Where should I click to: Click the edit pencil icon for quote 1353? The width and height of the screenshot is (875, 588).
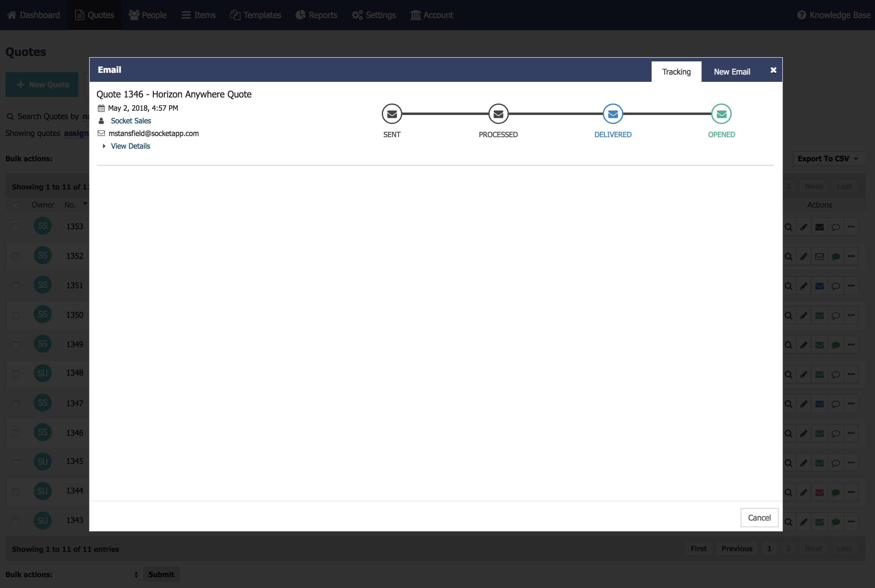(804, 227)
